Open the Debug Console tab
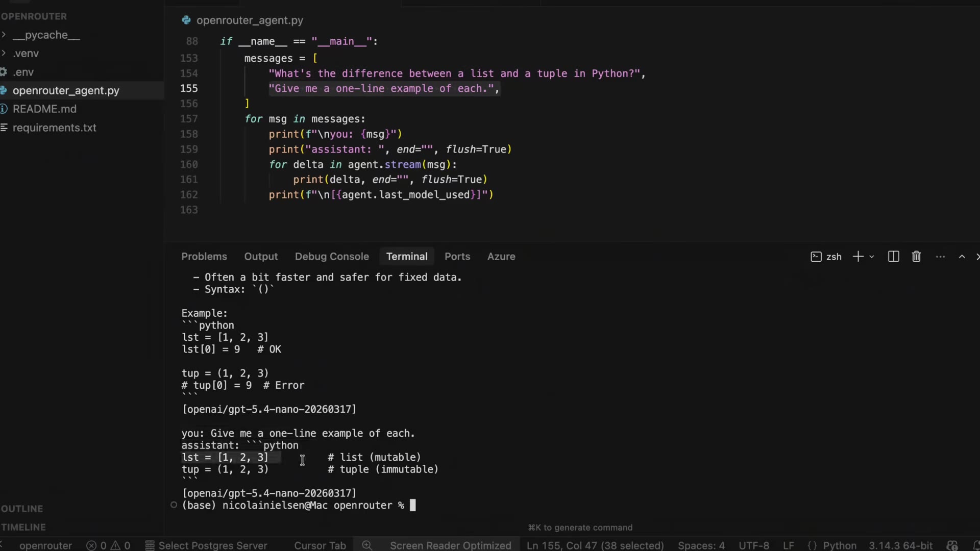 (332, 257)
